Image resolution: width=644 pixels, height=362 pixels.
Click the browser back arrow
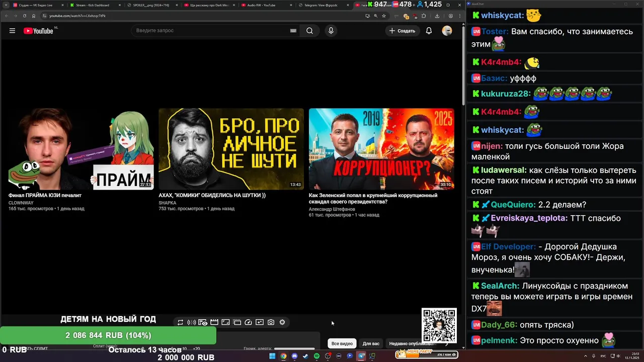7,16
